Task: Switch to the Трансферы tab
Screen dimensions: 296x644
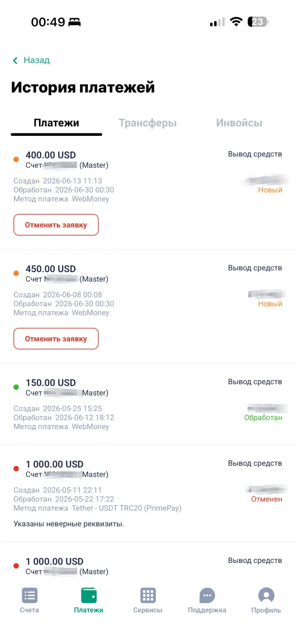Action: [x=148, y=123]
